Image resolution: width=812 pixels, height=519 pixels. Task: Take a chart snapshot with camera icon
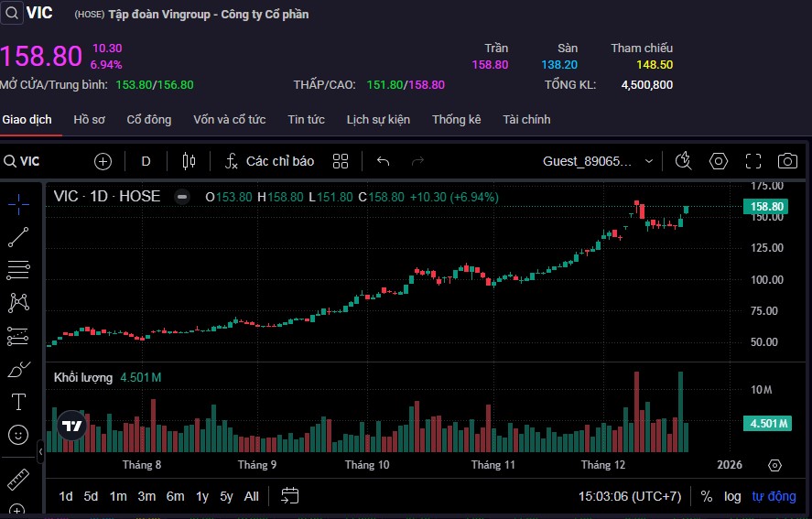pos(786,161)
